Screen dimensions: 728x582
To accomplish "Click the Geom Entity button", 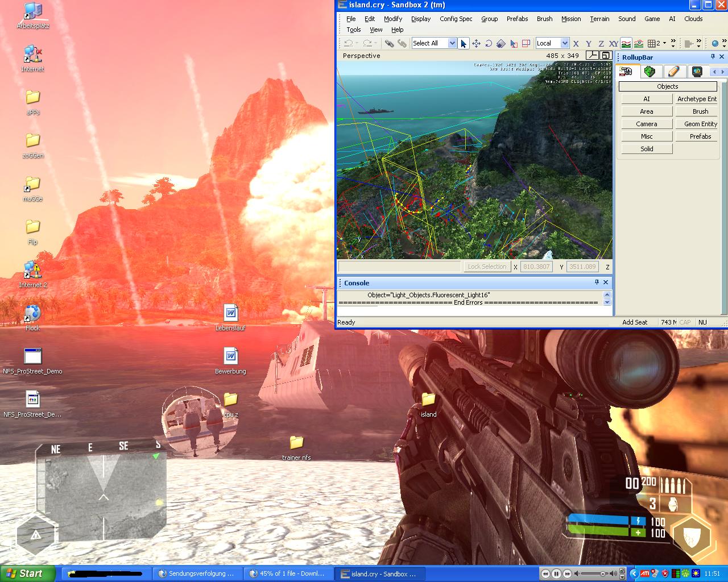I will [x=697, y=124].
